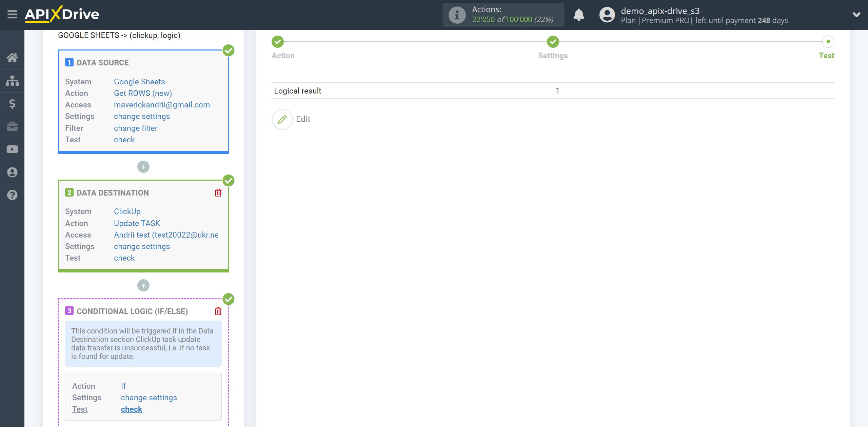868x427 pixels.
Task: Expand the Actions usage info panel
Action: [x=457, y=15]
